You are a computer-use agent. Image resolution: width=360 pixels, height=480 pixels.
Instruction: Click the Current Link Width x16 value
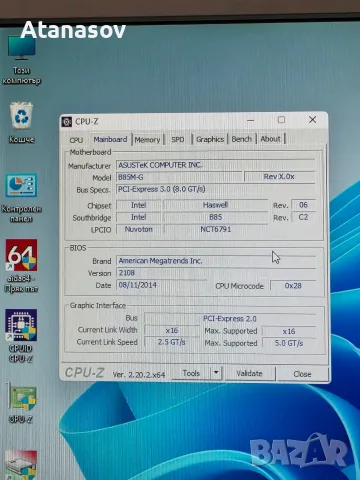click(172, 330)
